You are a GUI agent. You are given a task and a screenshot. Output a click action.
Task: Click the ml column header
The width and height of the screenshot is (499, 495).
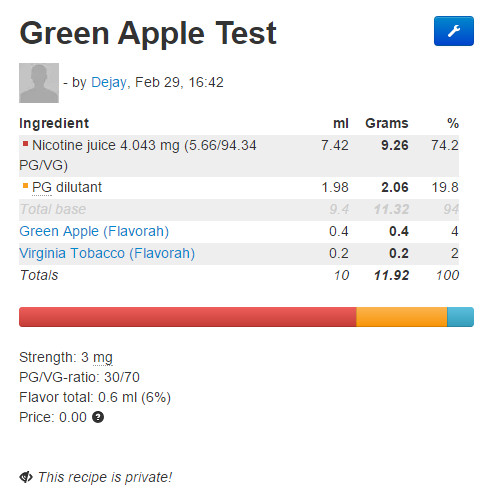[x=341, y=123]
